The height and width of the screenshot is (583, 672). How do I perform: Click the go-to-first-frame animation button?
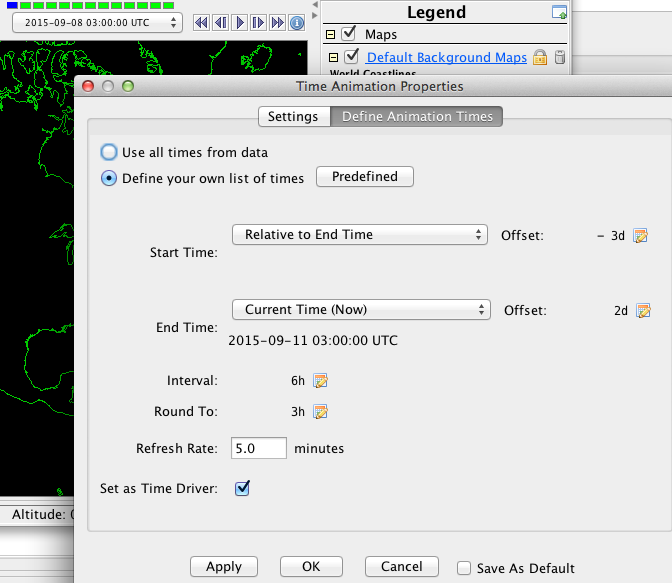pos(201,22)
